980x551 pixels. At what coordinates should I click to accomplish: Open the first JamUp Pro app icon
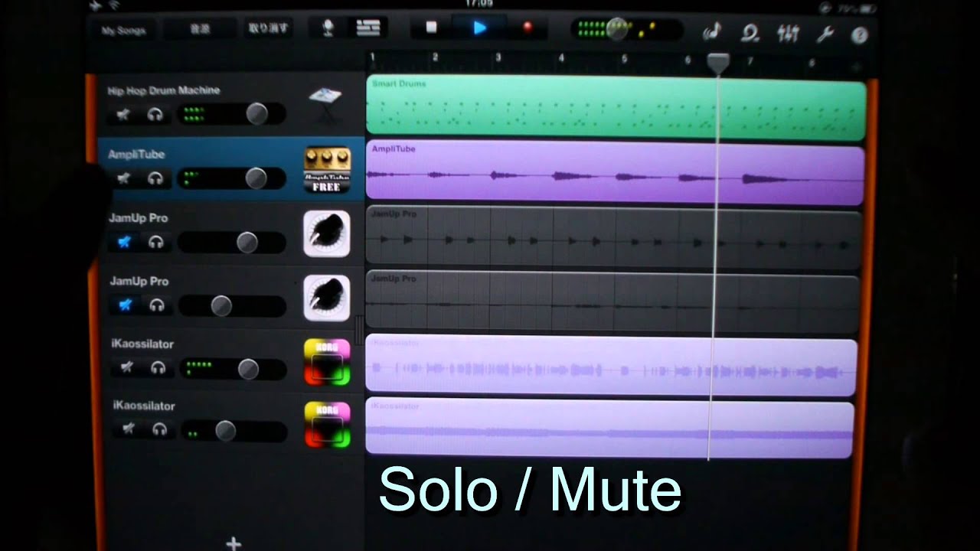(327, 233)
